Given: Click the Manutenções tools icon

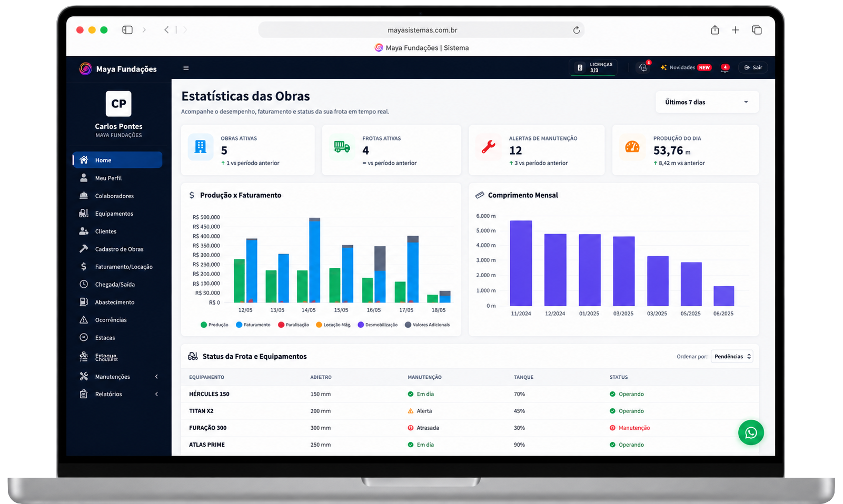Looking at the screenshot, I should pos(84,376).
